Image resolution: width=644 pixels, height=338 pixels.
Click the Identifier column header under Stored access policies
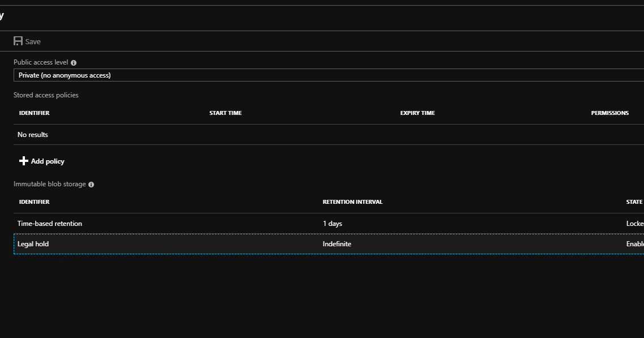(x=34, y=113)
